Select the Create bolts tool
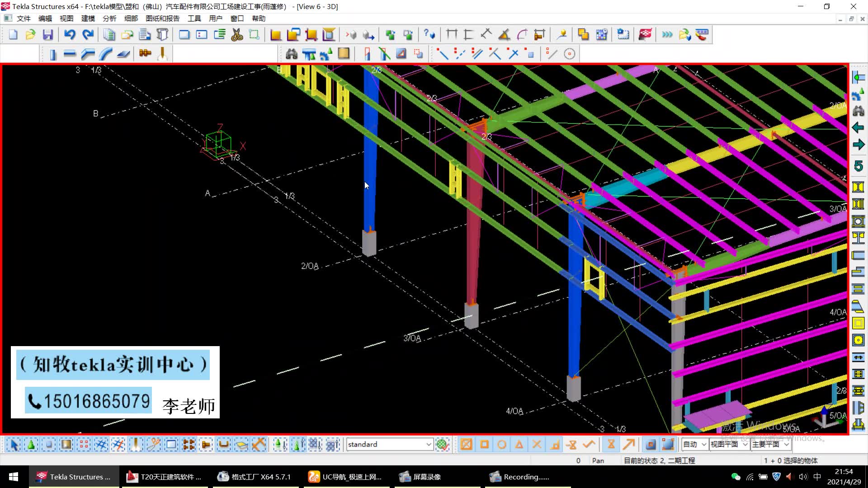The height and width of the screenshot is (488, 868). click(x=145, y=53)
